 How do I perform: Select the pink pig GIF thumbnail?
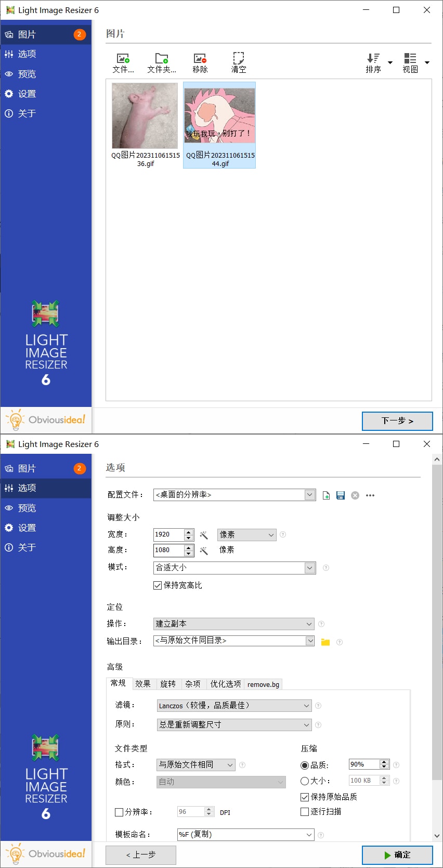tap(145, 116)
